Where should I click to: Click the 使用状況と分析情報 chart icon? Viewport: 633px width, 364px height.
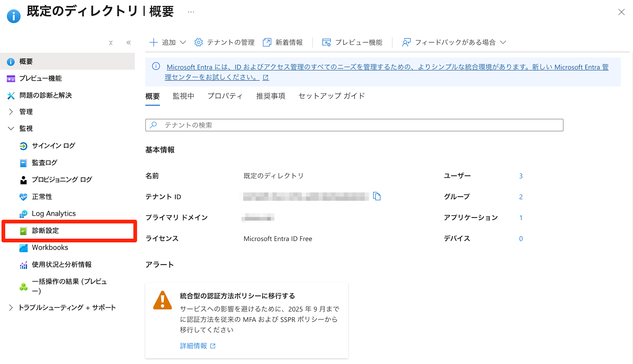[23, 265]
